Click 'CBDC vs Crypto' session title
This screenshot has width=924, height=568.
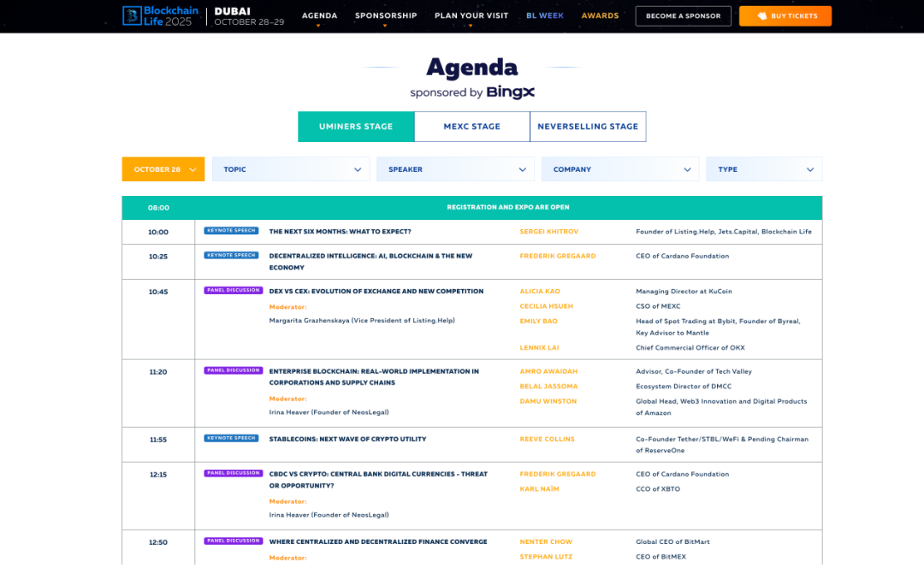coord(378,480)
